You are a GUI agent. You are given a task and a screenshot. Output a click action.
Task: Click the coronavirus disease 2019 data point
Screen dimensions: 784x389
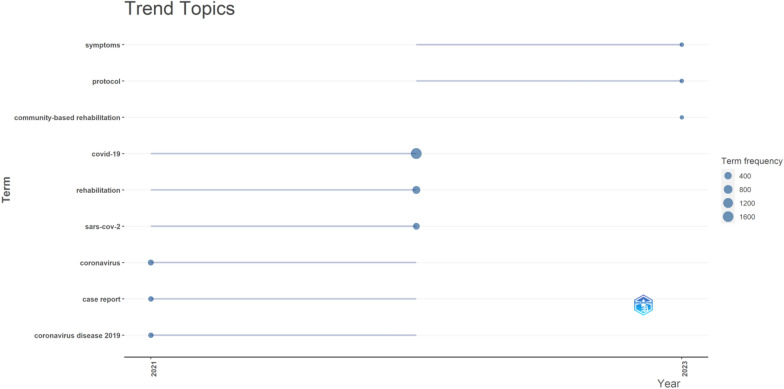(150, 335)
